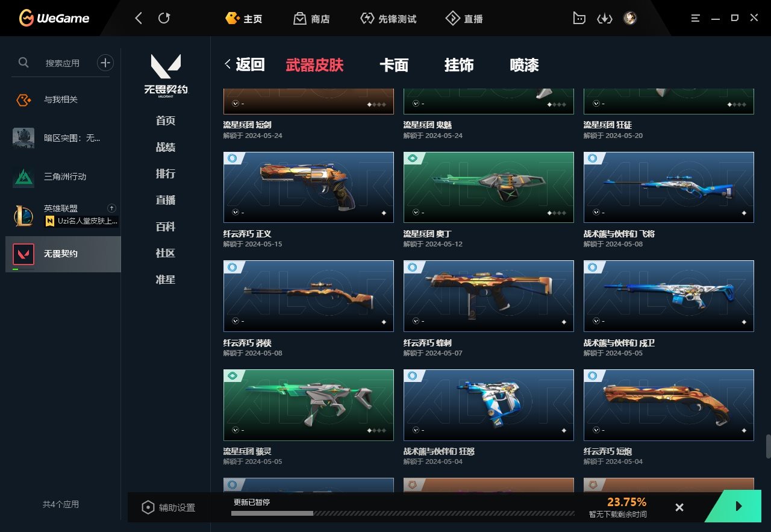Click the 搜索应用 search field

[x=63, y=63]
